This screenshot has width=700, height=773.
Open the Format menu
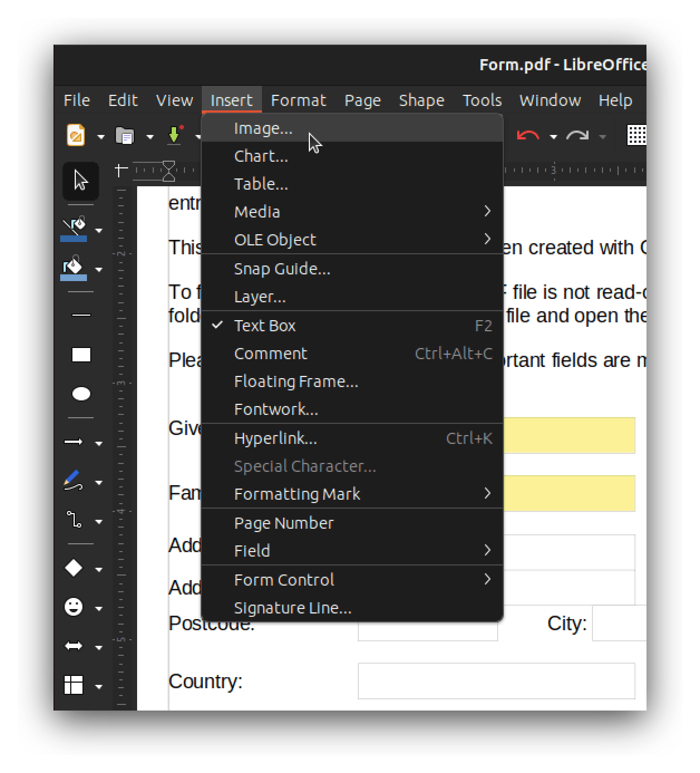point(298,100)
